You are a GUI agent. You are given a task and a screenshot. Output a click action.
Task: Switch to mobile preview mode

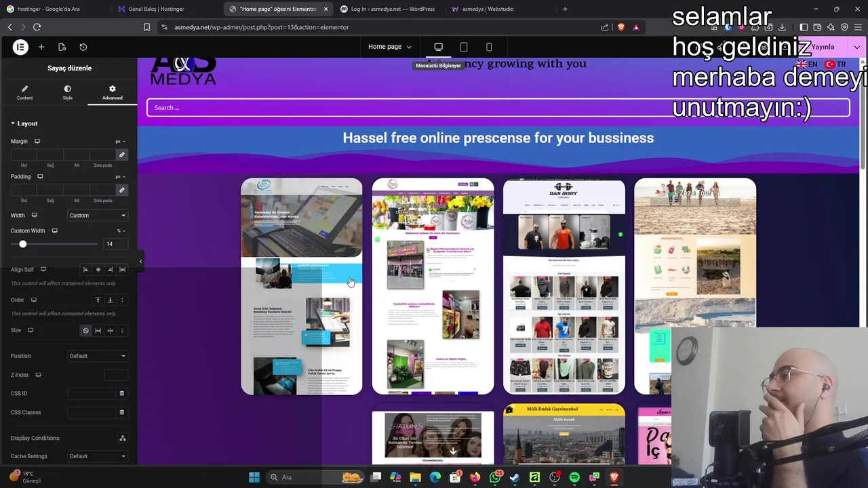click(x=489, y=47)
